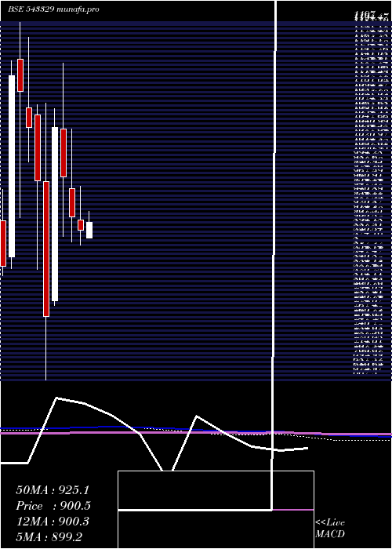This screenshot has width=392, height=549.
Task: Click the tallest white candlestick body
Action: tap(12, 166)
